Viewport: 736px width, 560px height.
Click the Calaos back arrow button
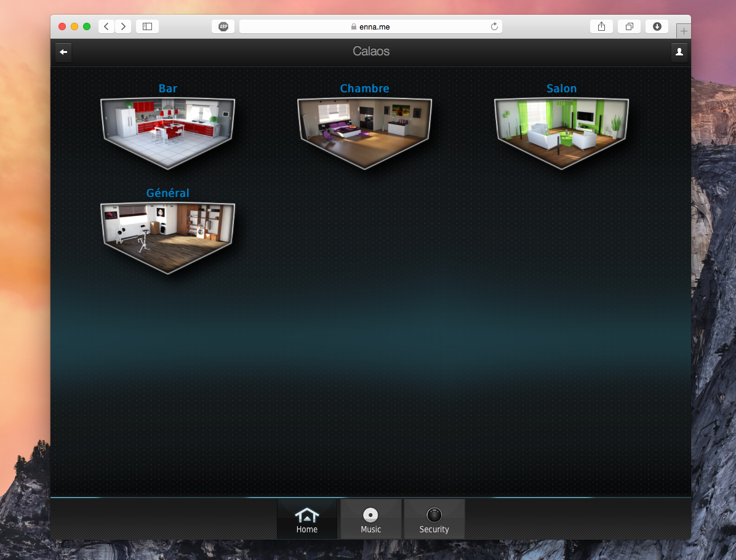(63, 52)
